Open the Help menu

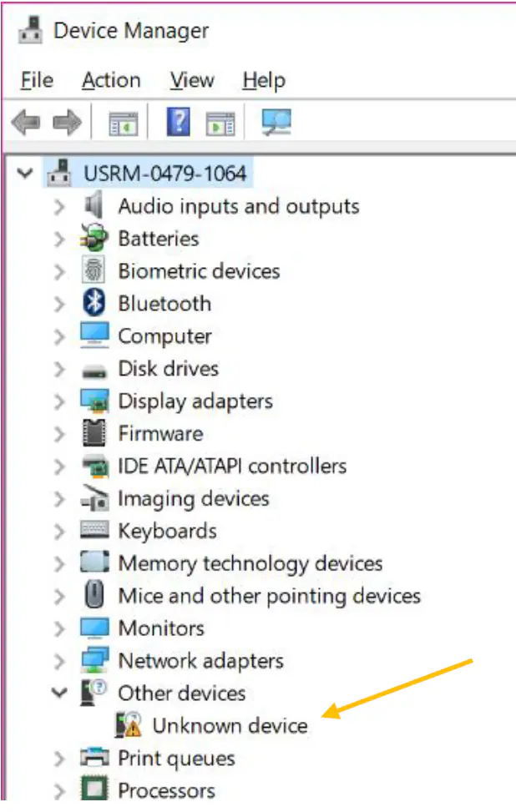point(264,81)
